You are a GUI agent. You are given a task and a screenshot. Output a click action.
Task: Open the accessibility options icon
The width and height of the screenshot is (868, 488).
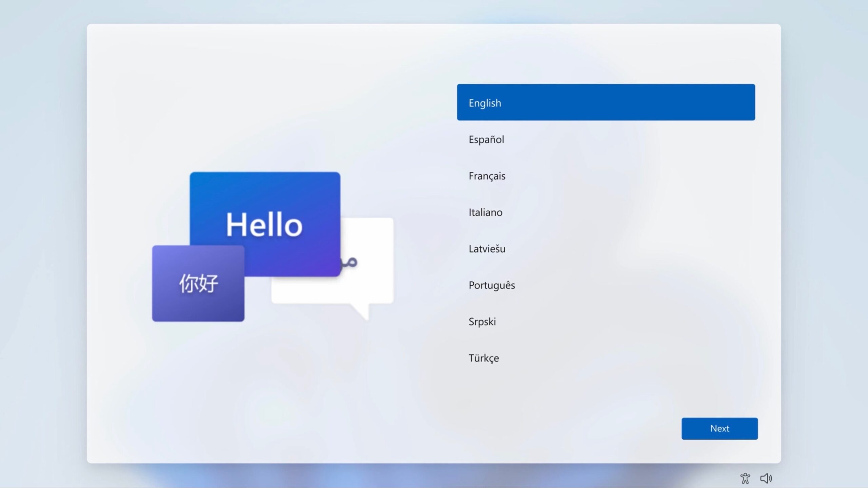coord(745,478)
